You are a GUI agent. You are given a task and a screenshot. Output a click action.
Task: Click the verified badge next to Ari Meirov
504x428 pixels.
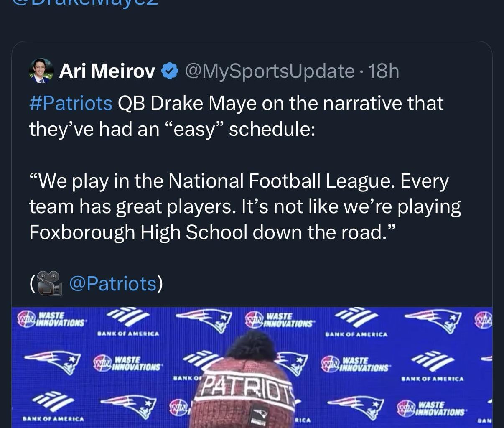click(x=169, y=71)
